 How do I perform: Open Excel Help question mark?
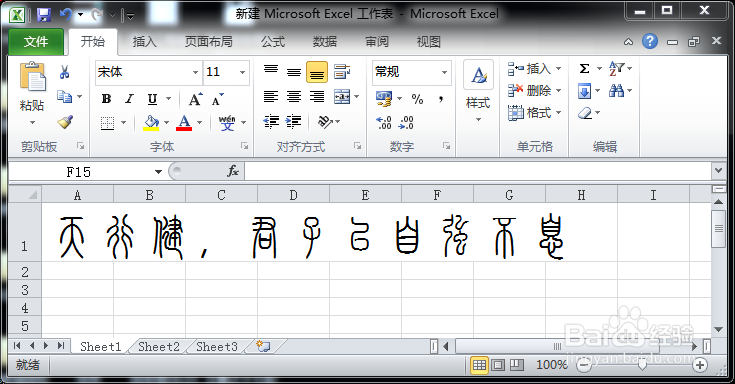coord(650,42)
